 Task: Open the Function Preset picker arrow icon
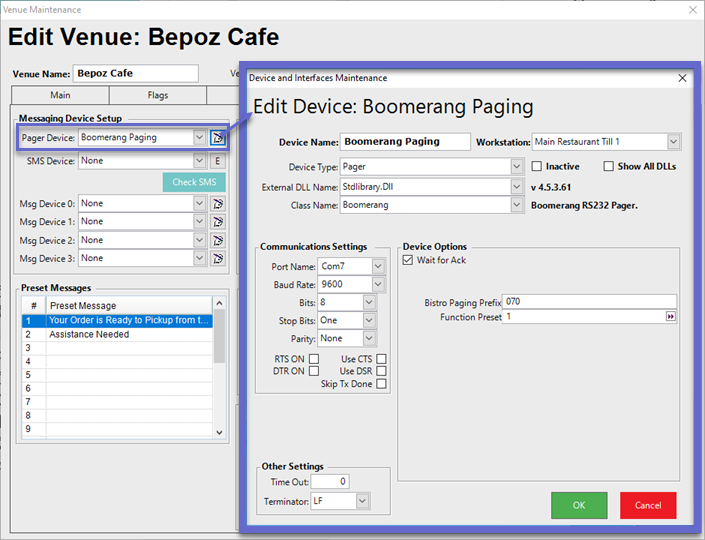pos(671,316)
